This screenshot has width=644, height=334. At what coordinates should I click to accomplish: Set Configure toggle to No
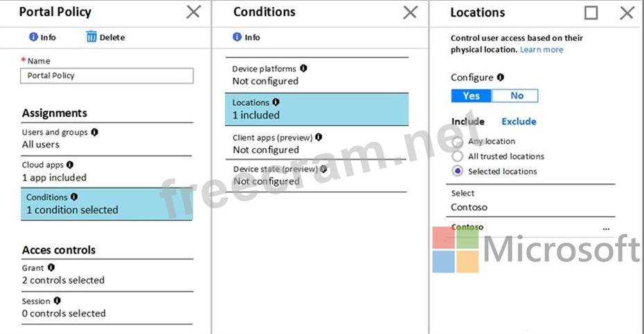tap(517, 95)
